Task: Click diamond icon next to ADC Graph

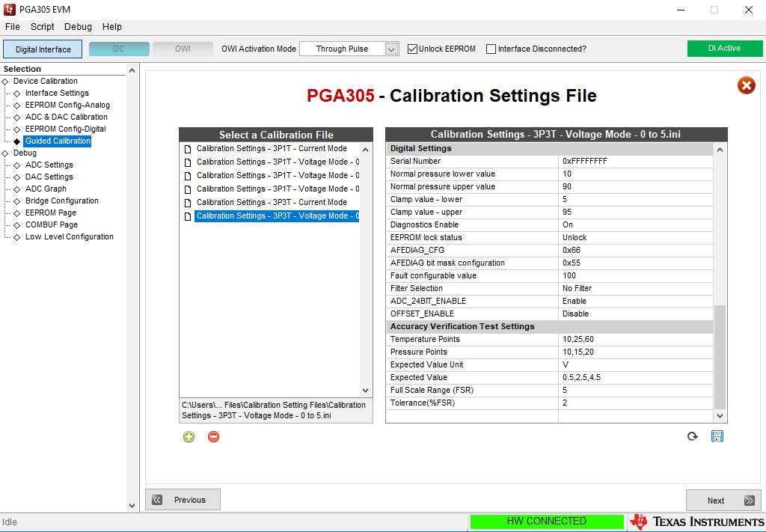Action: (17, 189)
